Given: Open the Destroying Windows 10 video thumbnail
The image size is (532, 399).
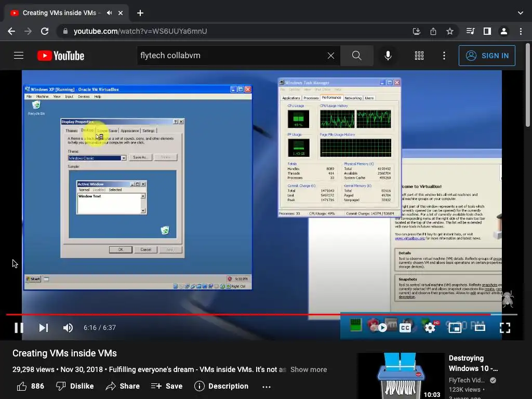Looking at the screenshot, I should click(401, 376).
